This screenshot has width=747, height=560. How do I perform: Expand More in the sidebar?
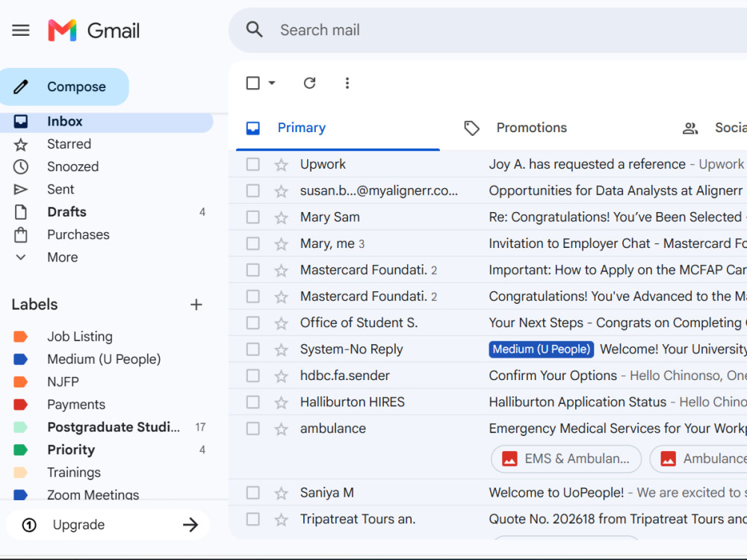click(63, 258)
